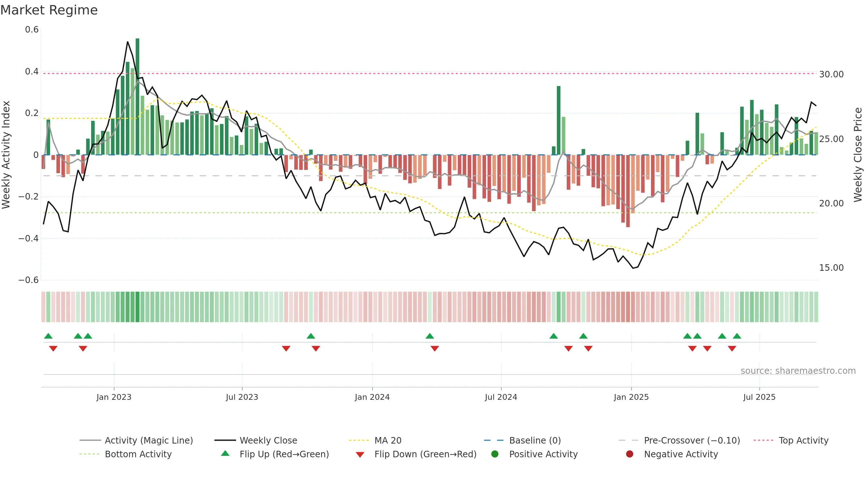Click the Jan 2024 axis label
The height and width of the screenshot is (488, 868).
pyautogui.click(x=372, y=397)
